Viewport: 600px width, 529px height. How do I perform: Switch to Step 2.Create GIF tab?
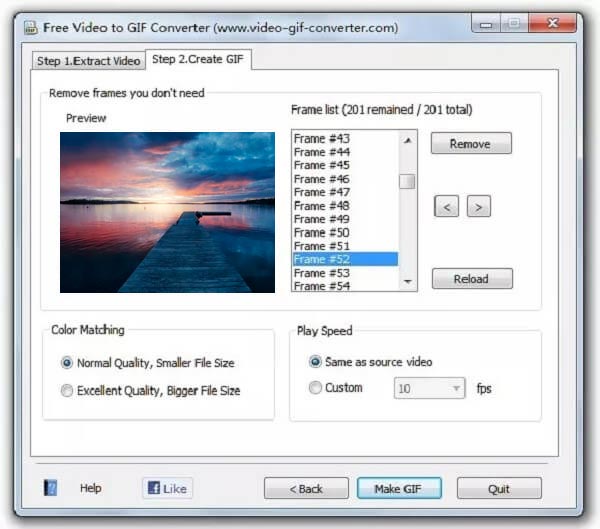coord(198,59)
